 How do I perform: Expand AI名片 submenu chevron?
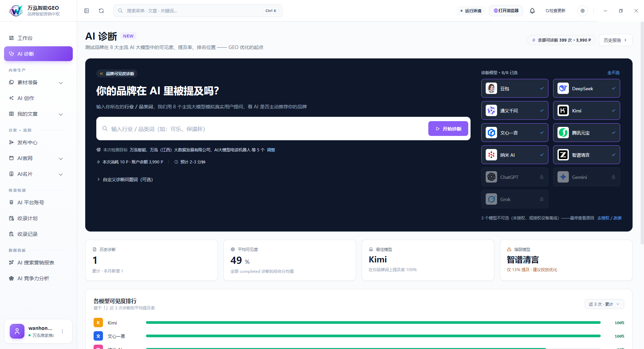click(x=61, y=174)
